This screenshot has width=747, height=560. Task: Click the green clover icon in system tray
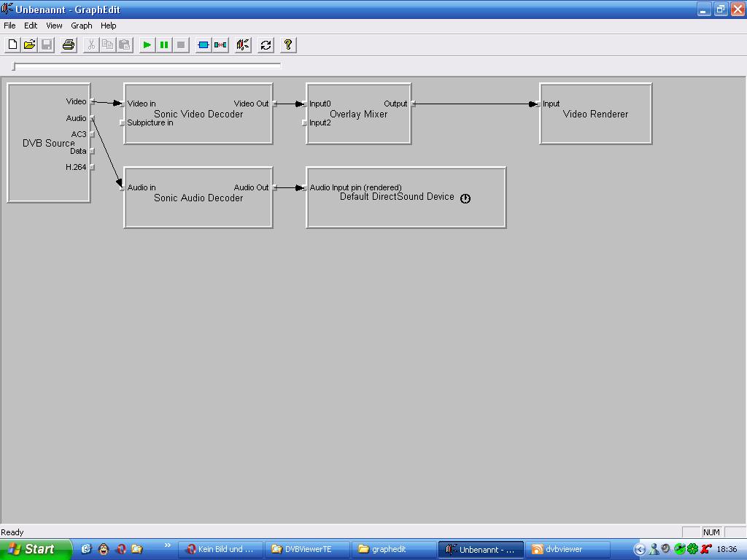693,549
